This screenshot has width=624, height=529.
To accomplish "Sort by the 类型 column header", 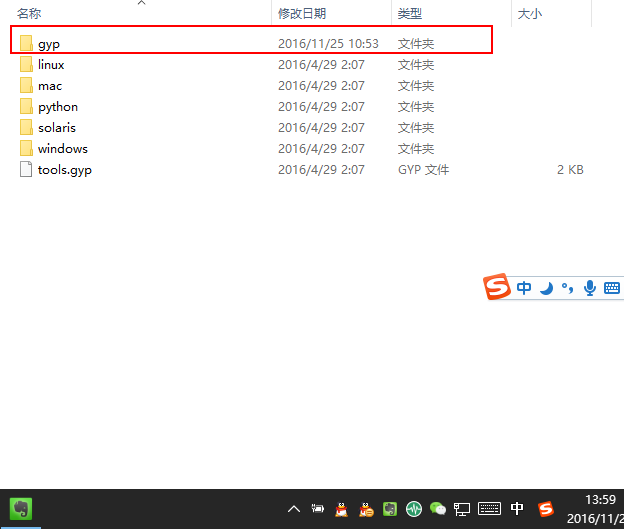I will [x=410, y=14].
